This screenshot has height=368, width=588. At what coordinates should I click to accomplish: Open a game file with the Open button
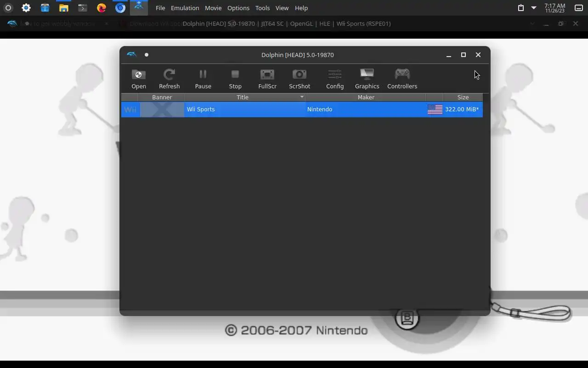point(139,79)
